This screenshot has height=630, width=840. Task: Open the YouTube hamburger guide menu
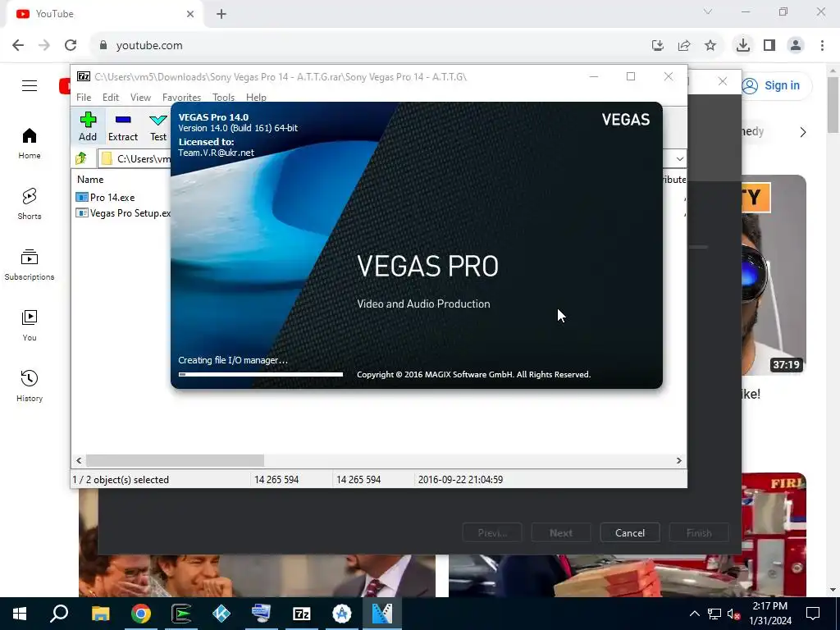[30, 85]
